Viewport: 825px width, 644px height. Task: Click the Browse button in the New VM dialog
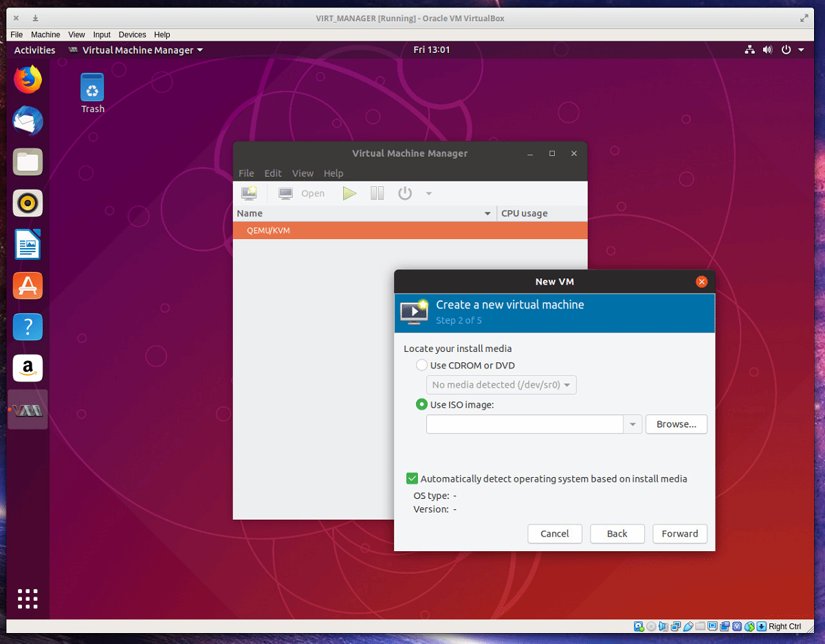[x=676, y=424]
